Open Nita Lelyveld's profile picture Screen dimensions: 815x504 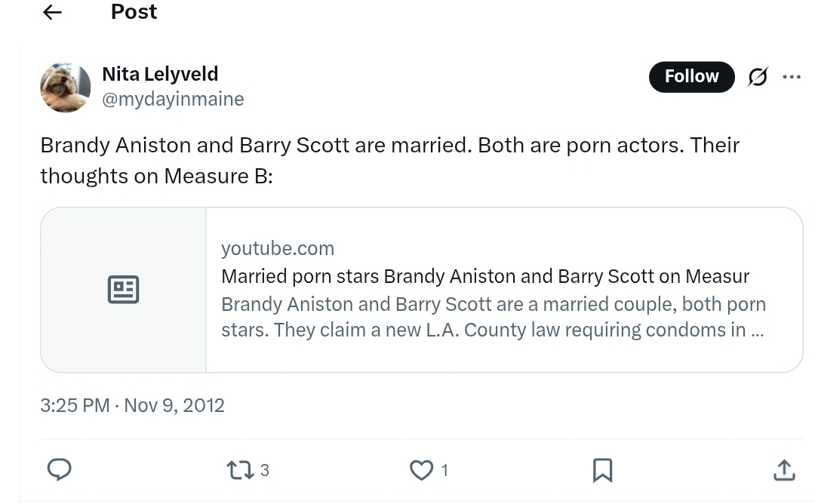(x=66, y=87)
